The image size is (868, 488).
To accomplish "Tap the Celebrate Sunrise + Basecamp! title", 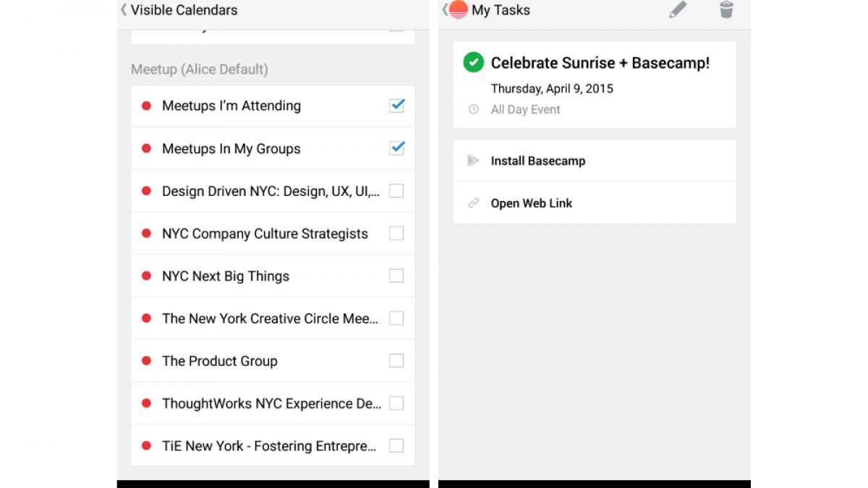I will [600, 63].
